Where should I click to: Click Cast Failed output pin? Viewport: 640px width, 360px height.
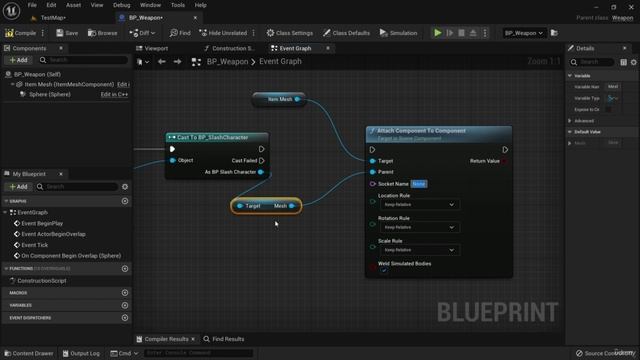262,161
